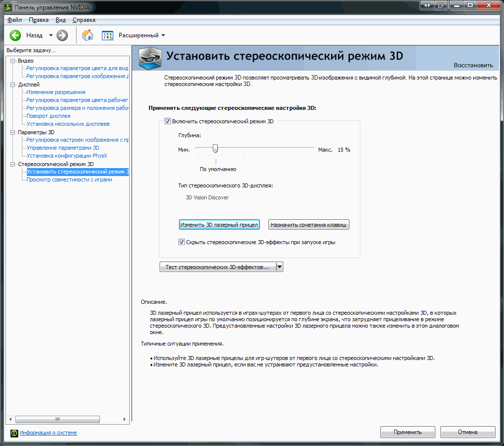The width and height of the screenshot is (504, 446).
Task: Select 'Управление параметрами 3D' tree item
Action: tap(63, 148)
